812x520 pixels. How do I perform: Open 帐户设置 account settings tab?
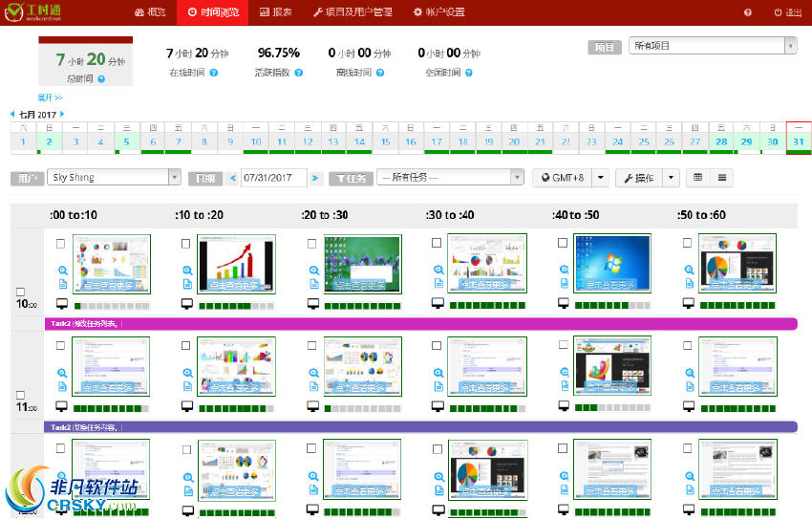point(439,11)
